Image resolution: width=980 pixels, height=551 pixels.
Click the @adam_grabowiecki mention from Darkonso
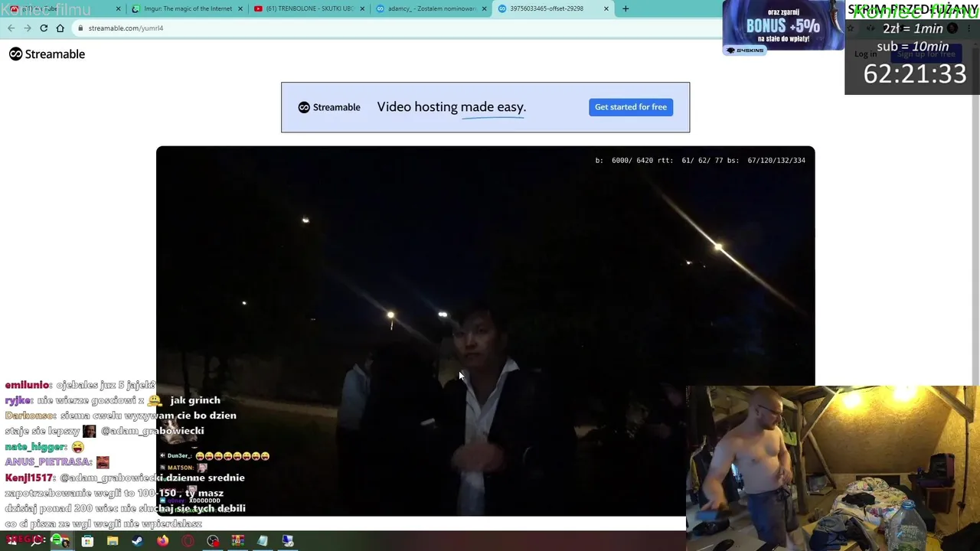(152, 431)
